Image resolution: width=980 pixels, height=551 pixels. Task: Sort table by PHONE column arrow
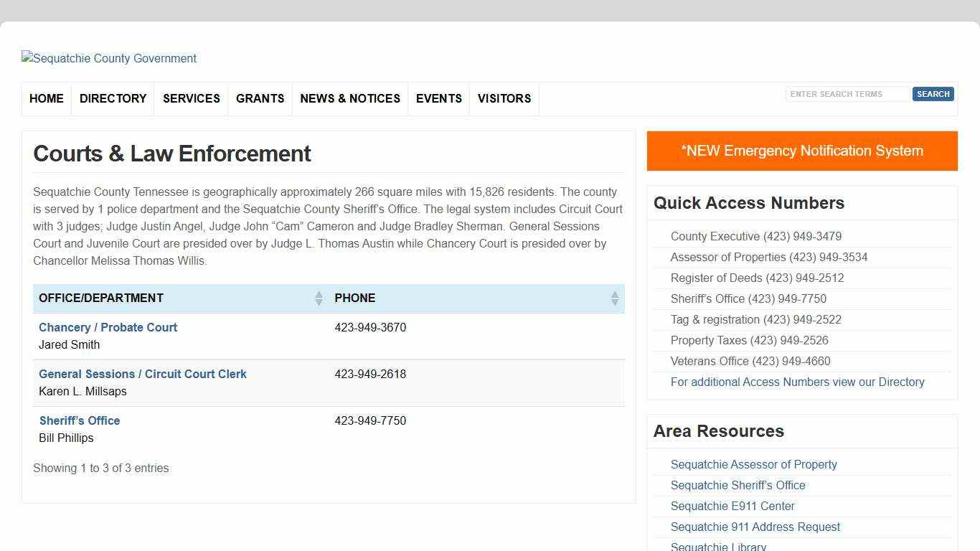pyautogui.click(x=615, y=298)
